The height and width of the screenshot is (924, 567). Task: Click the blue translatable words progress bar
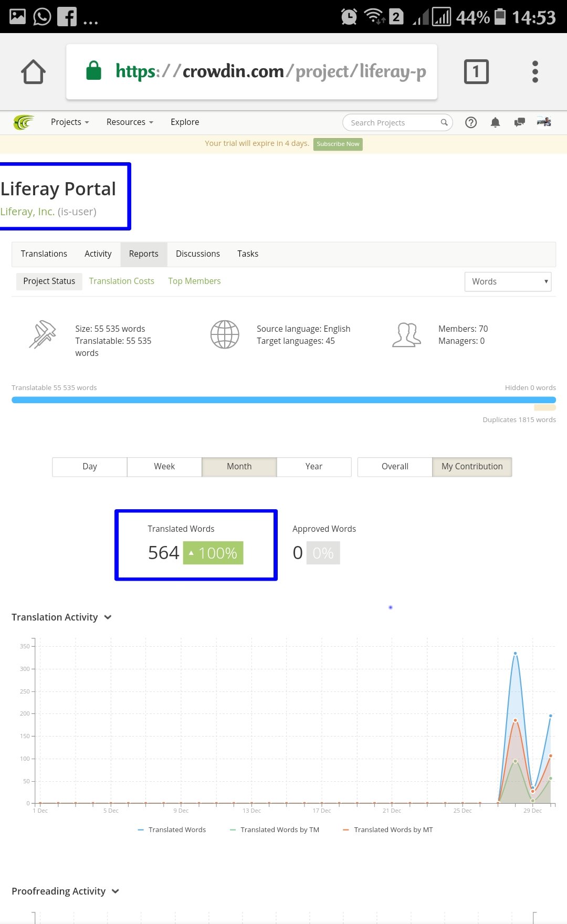pyautogui.click(x=283, y=400)
